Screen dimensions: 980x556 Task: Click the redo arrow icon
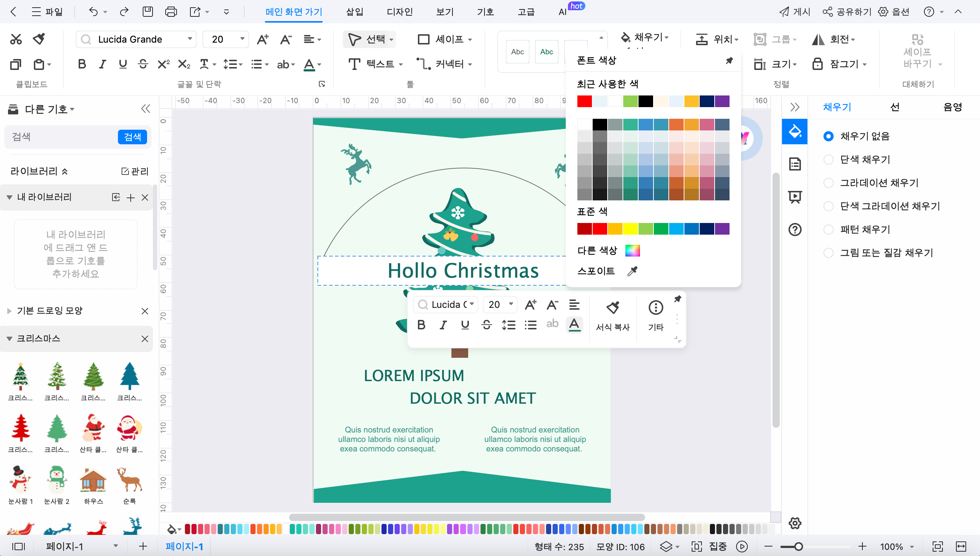tap(124, 12)
